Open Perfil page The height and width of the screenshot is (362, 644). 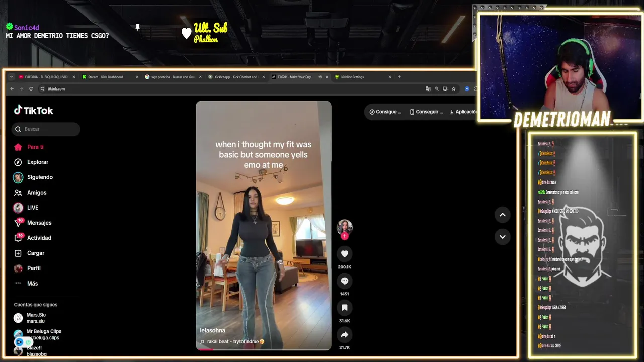[33, 268]
